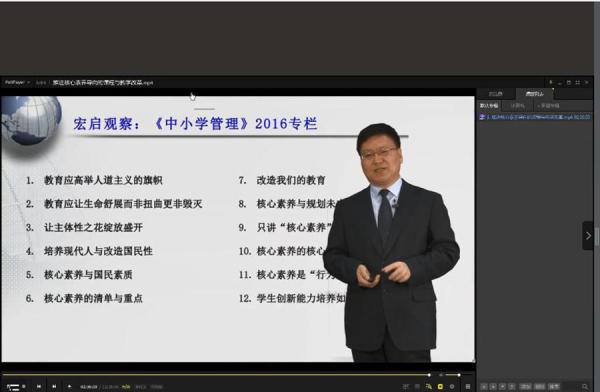Screen dimensions: 600x392
Task: Toggle the yellow highlighted control bar icon
Action: (440, 387)
